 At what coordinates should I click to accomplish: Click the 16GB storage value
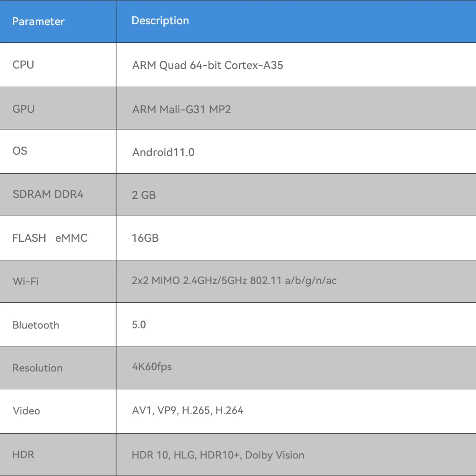tap(145, 238)
